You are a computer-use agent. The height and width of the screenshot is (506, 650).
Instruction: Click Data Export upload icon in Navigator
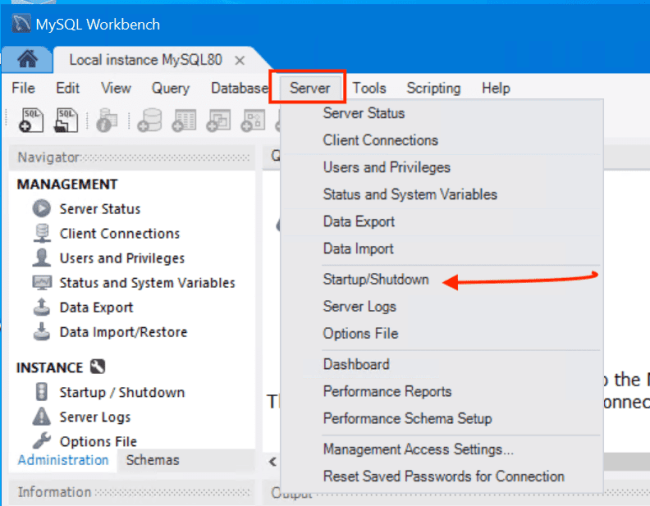42,307
